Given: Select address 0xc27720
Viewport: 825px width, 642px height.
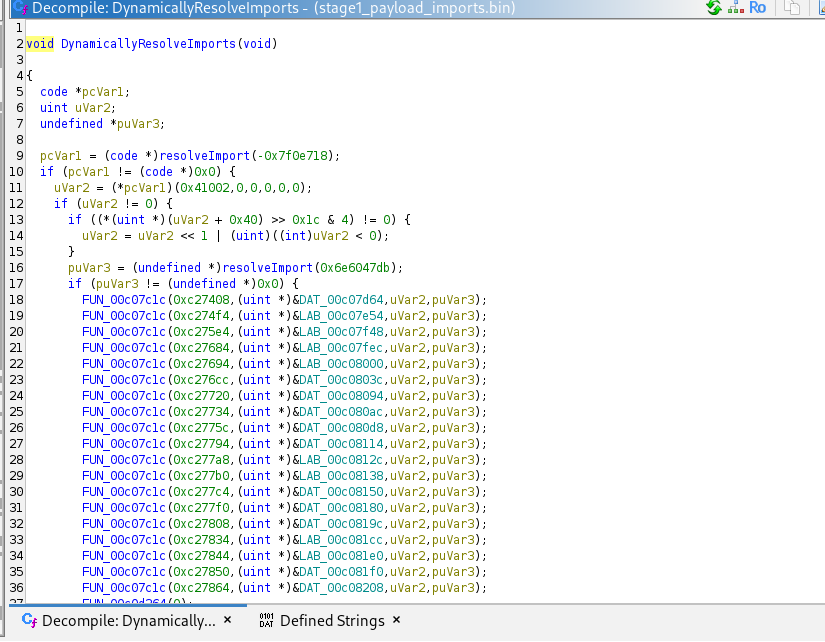Looking at the screenshot, I should [202, 395].
